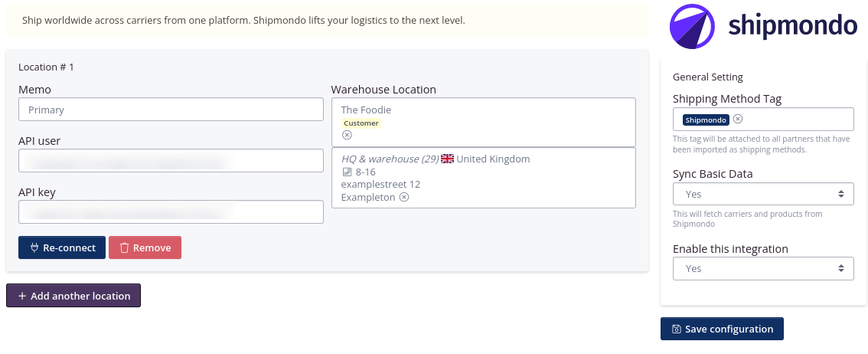
Task: Click the Customer badge under The Foodie
Action: pyautogui.click(x=361, y=123)
